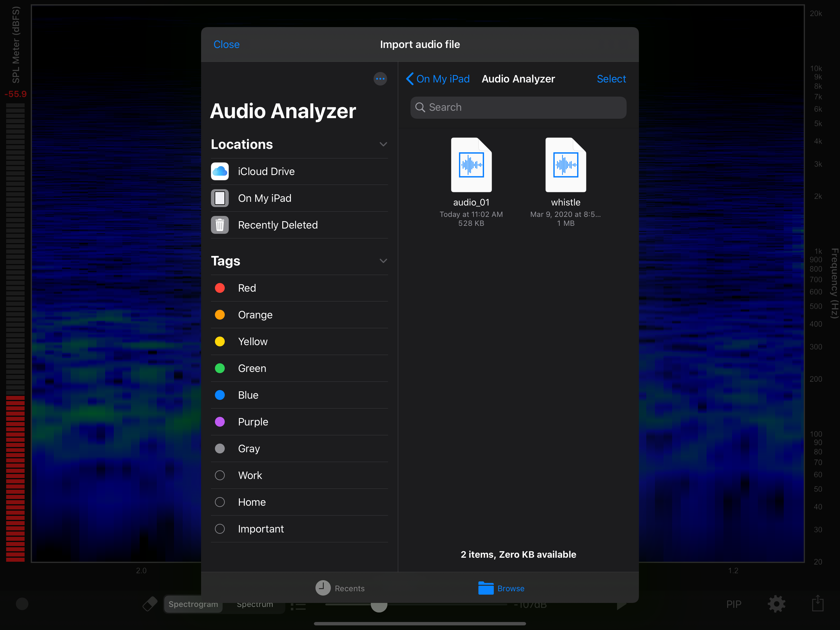The image size is (840, 630).
Task: Click the share export icon
Action: (x=818, y=603)
